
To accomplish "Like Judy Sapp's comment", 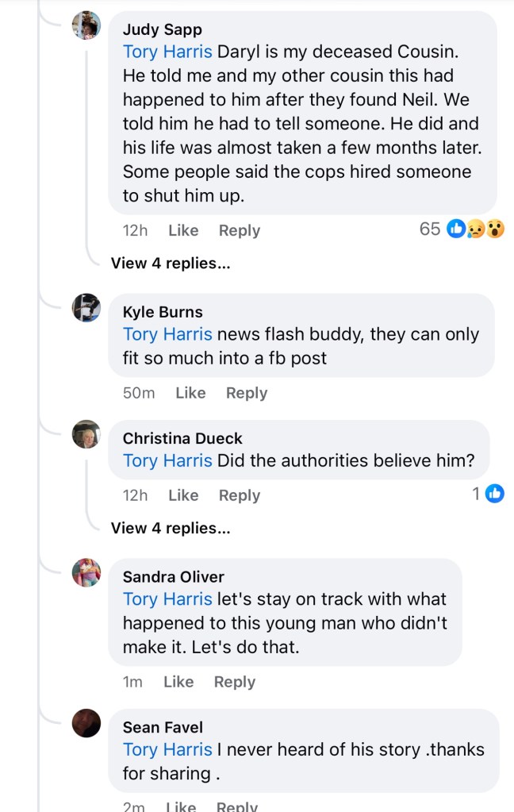I will point(183,230).
